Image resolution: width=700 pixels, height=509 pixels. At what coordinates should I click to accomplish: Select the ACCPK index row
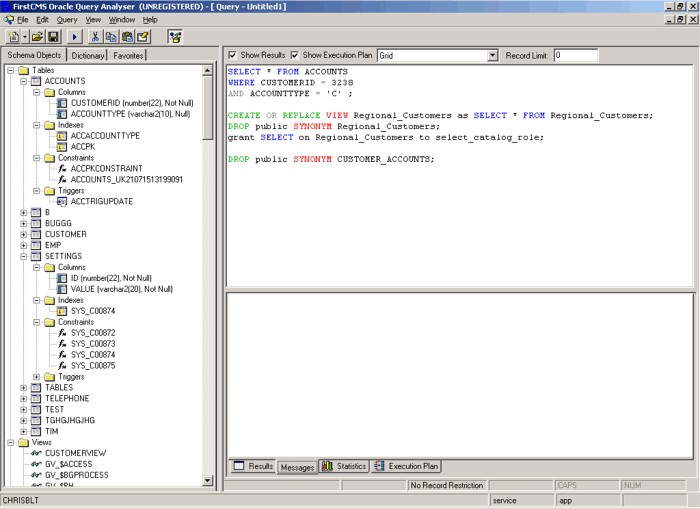point(83,147)
